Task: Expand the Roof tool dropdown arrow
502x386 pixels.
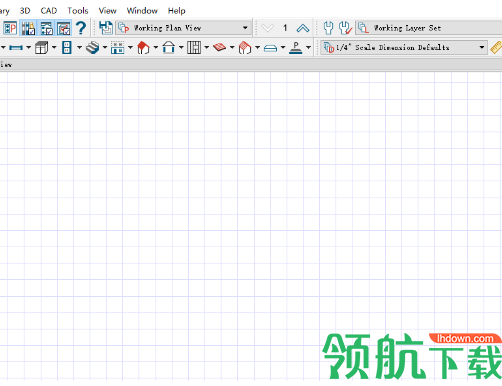Action: [x=156, y=48]
